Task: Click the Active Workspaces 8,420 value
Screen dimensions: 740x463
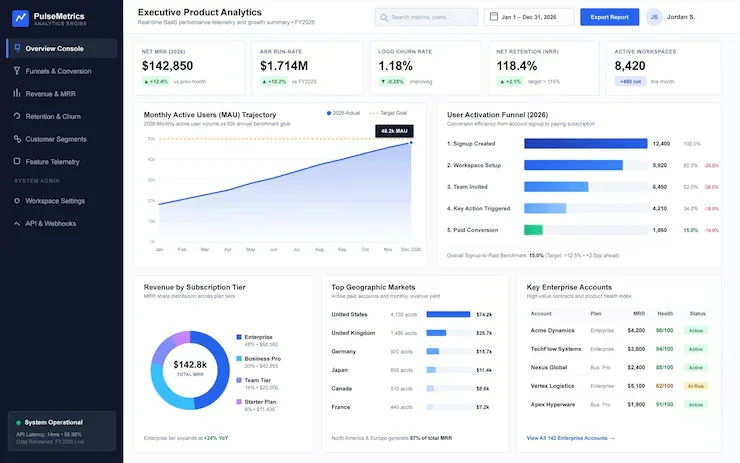Action: (x=630, y=66)
